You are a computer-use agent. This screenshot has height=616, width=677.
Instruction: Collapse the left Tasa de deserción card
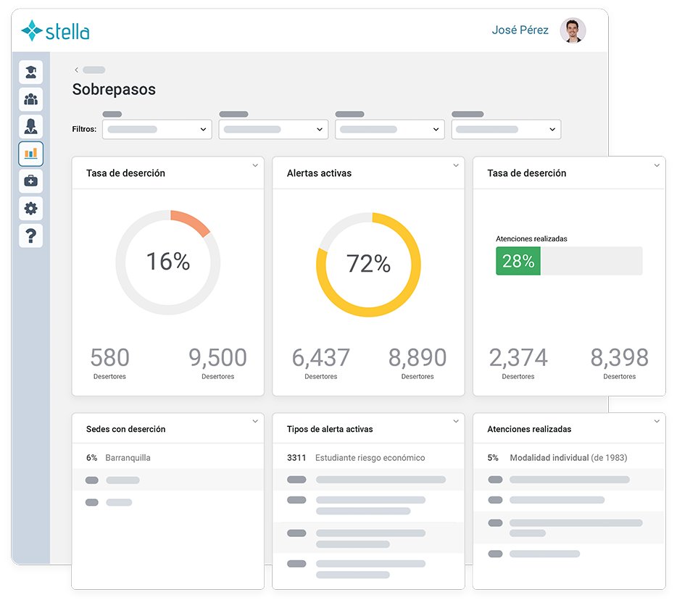(255, 165)
